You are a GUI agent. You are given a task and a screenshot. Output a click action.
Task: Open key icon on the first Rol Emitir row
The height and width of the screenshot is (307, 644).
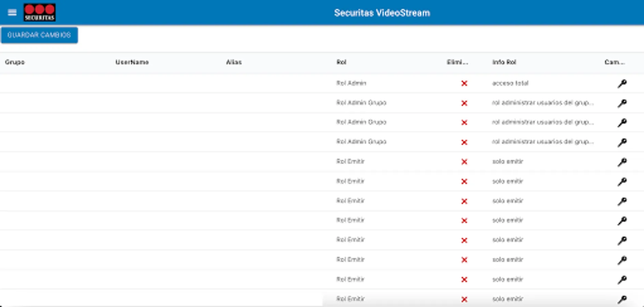622,162
